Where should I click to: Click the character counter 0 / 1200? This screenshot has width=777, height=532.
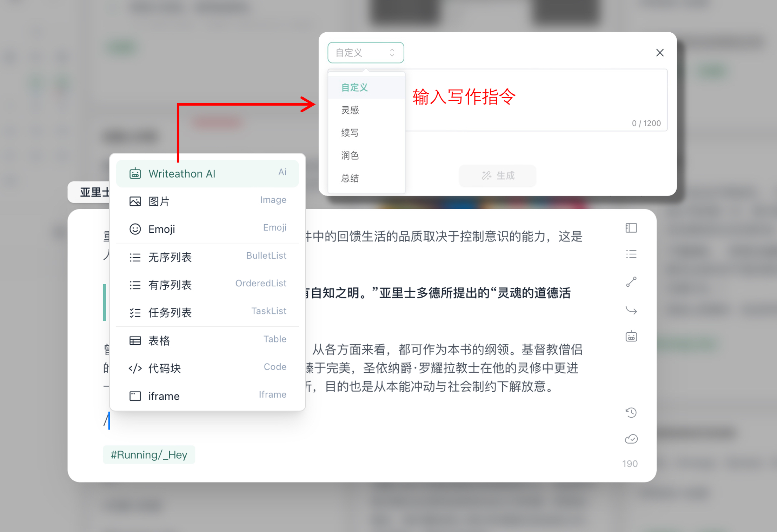coord(646,124)
